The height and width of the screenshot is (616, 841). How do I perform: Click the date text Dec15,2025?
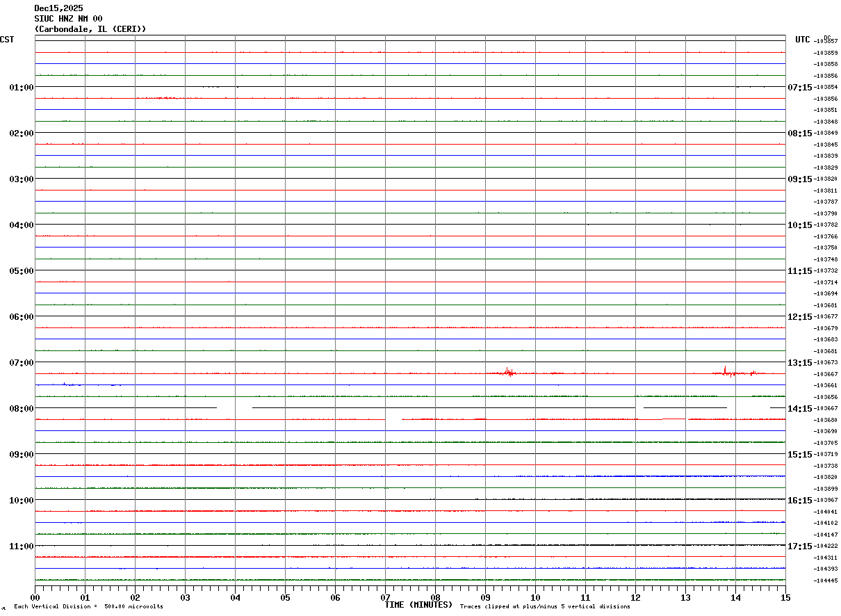tap(58, 8)
